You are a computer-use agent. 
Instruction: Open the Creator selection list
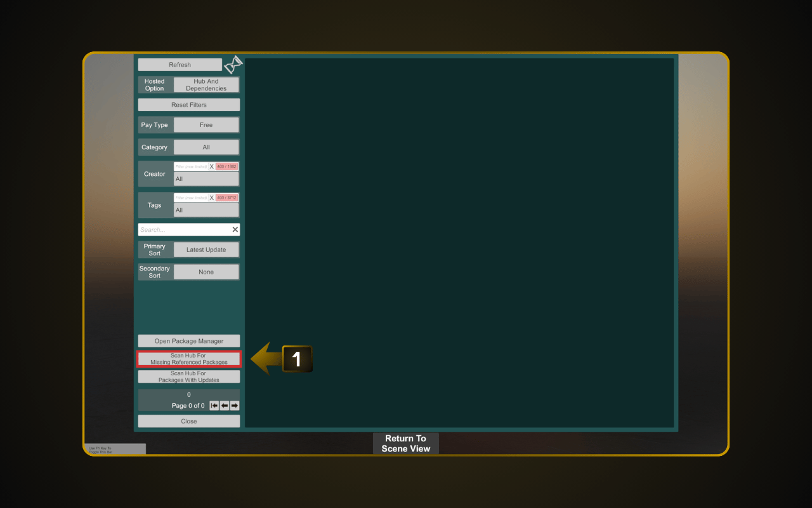click(206, 179)
